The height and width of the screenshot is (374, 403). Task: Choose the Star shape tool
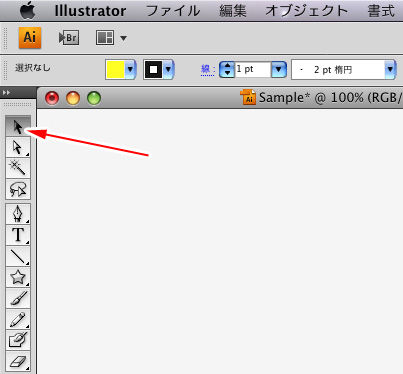[18, 277]
